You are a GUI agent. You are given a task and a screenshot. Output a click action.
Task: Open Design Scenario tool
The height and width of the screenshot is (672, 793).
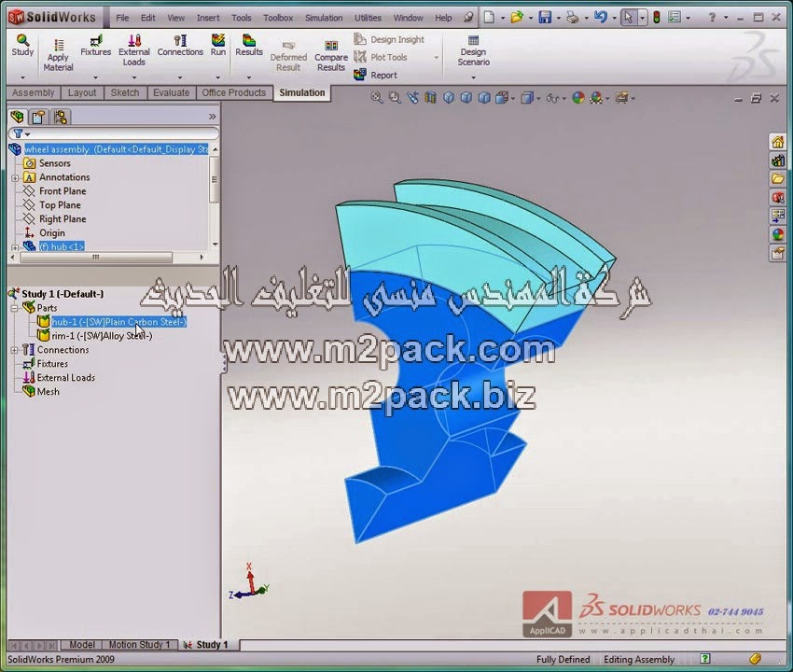[x=473, y=50]
